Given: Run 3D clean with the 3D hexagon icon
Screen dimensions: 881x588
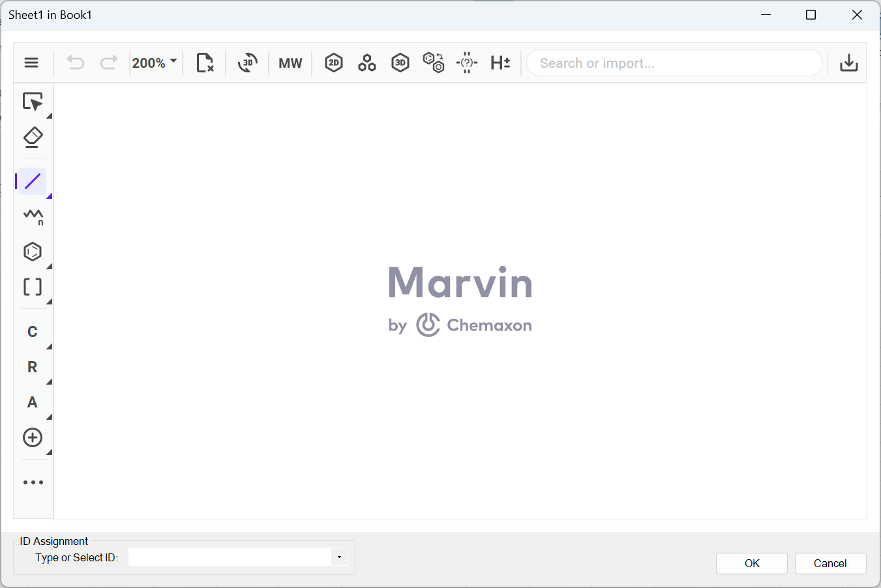Looking at the screenshot, I should 400,63.
